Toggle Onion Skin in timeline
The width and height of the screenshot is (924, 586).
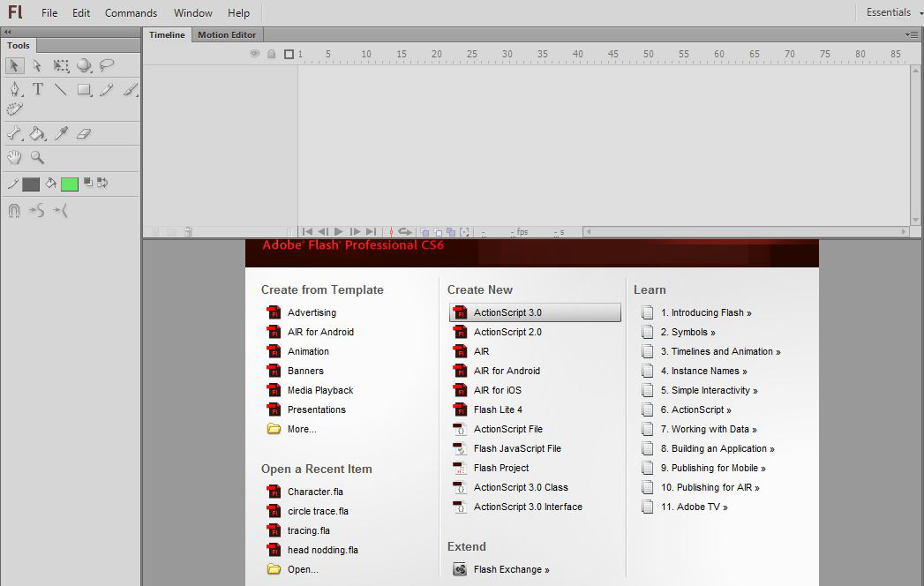click(x=424, y=232)
